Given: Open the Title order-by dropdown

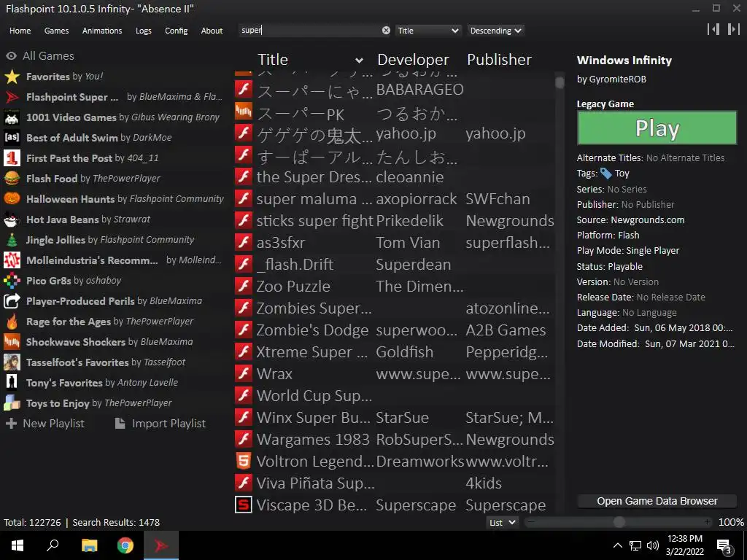Looking at the screenshot, I should point(427,31).
